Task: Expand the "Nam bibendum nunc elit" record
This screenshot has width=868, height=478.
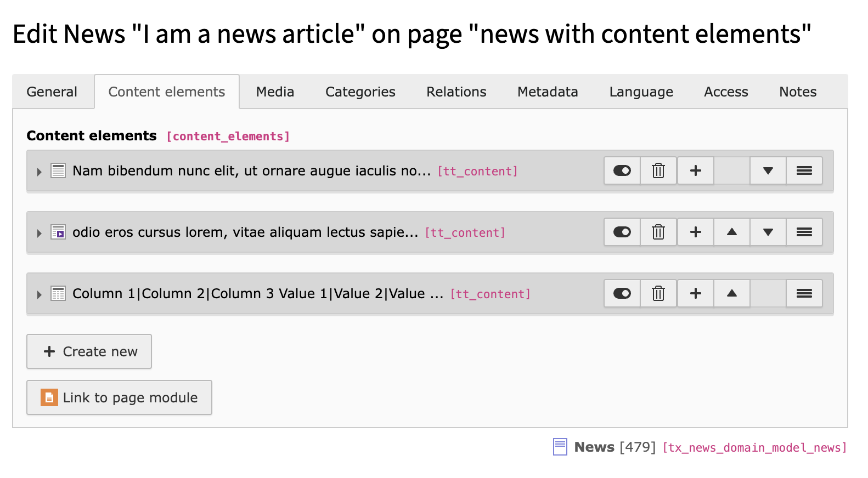Action: (x=39, y=172)
